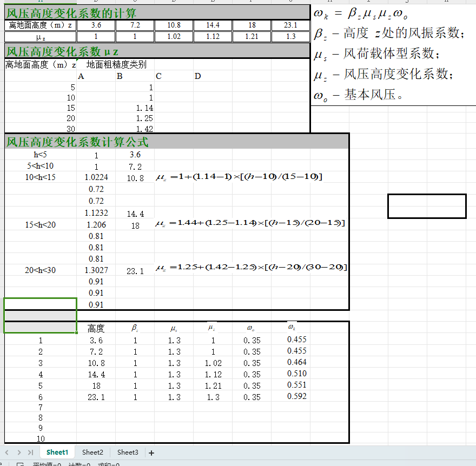
Task: Jump to last sheet navigation arrow
Action: (30, 452)
